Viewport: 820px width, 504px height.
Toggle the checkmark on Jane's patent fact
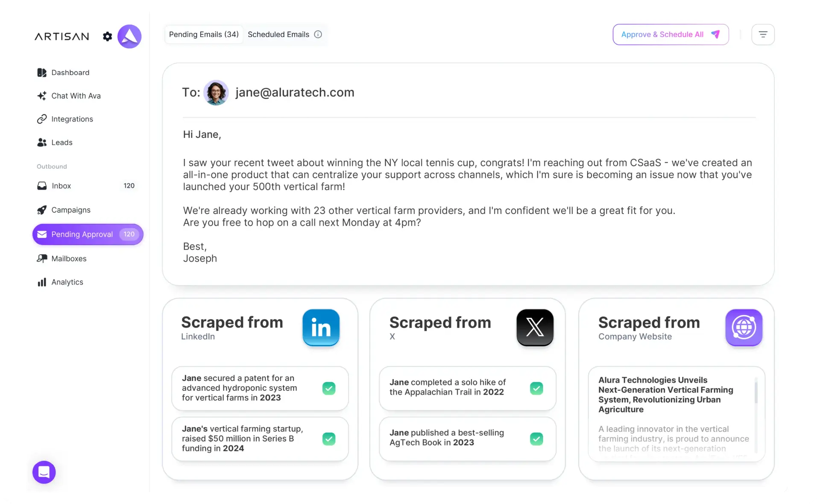coord(329,388)
